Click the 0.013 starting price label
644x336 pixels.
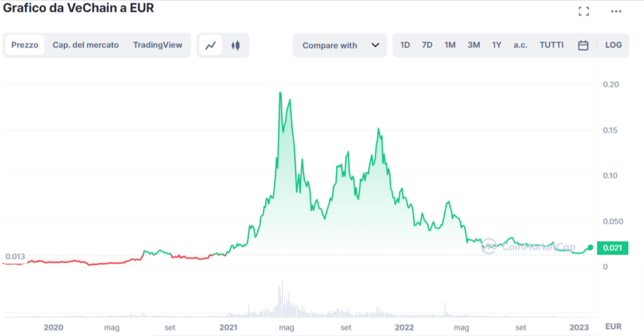15,256
